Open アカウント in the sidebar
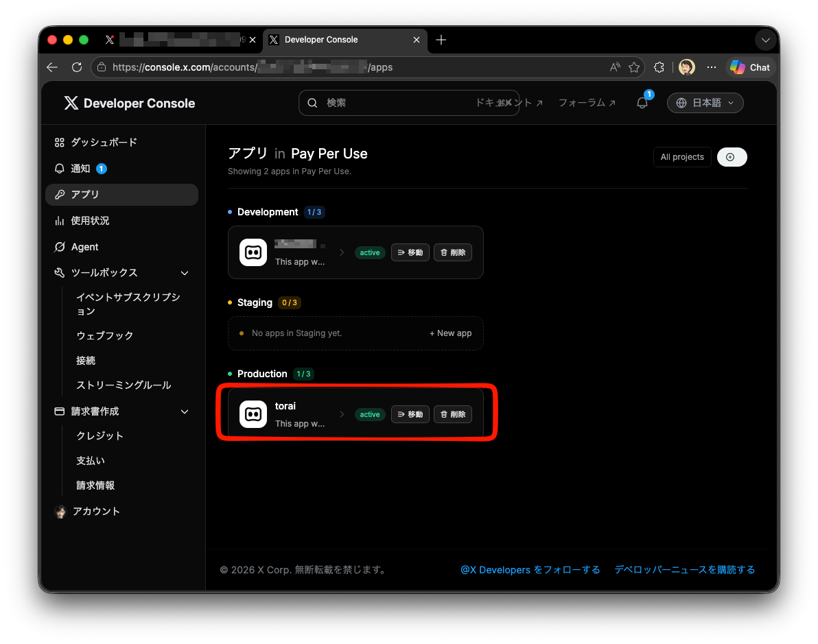The height and width of the screenshot is (644, 818). coord(87,511)
